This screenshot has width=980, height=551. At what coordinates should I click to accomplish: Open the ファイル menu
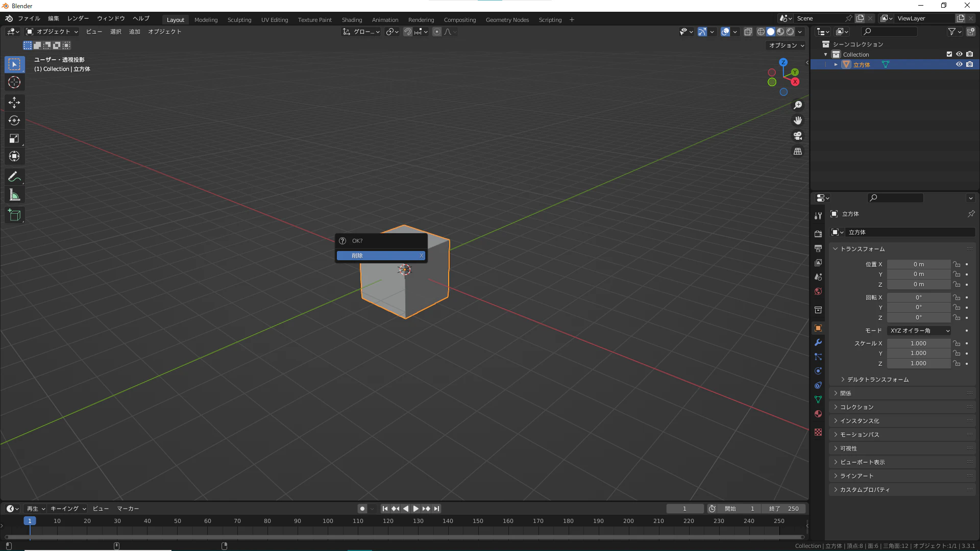[29, 18]
